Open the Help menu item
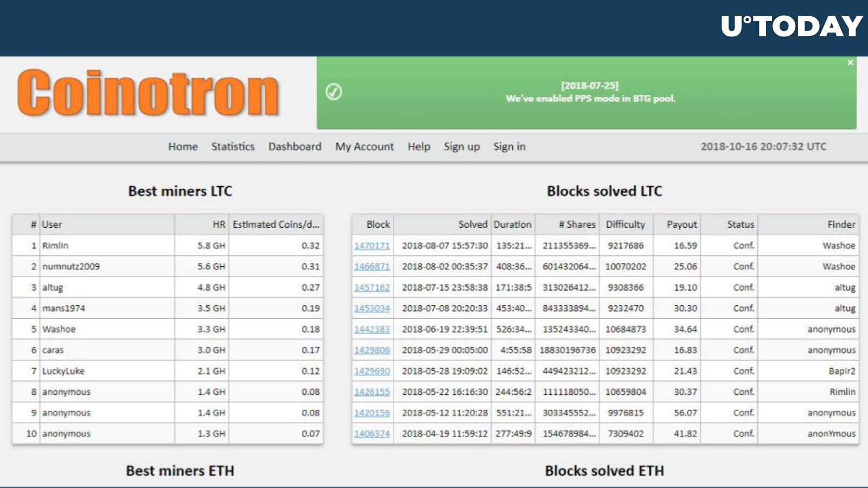This screenshot has width=868, height=488. point(419,146)
